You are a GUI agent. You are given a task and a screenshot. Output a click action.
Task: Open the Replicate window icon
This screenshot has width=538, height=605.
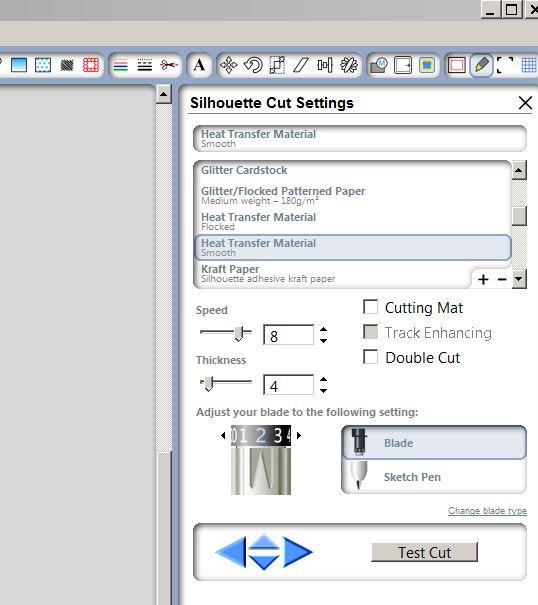tap(349, 65)
